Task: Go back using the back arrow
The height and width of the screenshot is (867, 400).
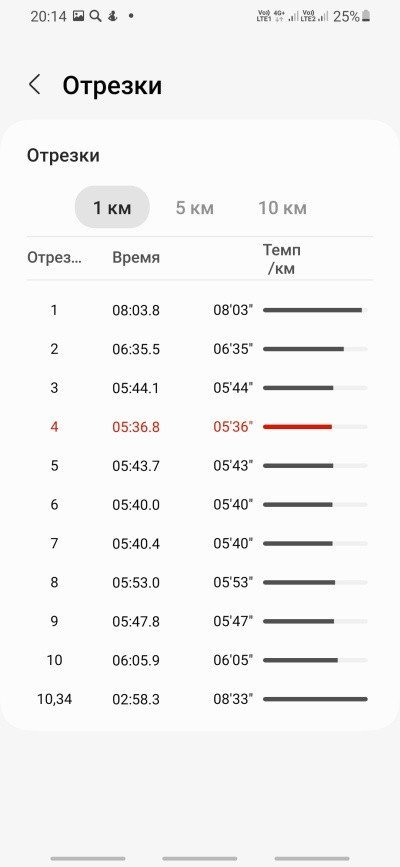Action: 35,86
